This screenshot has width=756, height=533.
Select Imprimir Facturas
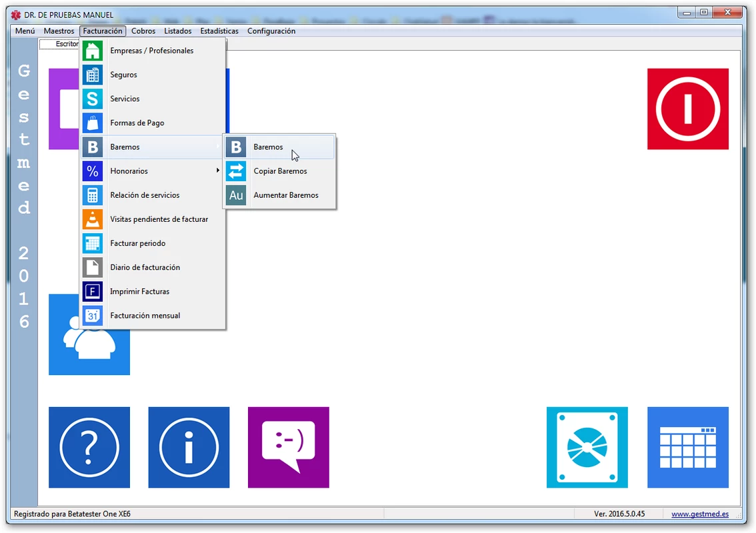tap(153, 292)
